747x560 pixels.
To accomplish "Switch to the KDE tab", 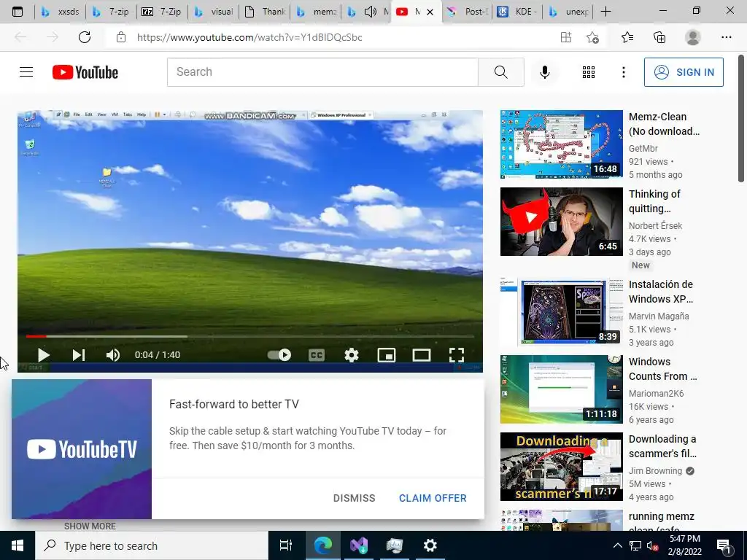I will (517, 12).
